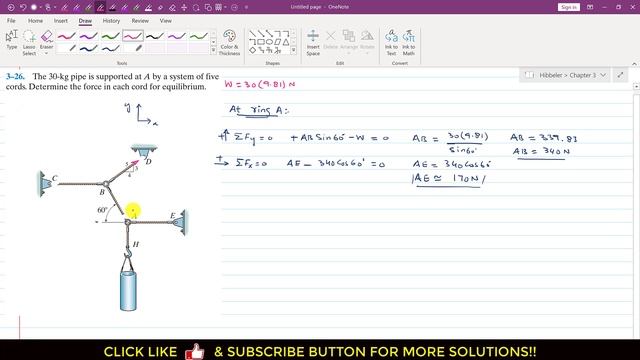
Task: Select the white dot pen in title bar
Action: tap(34, 7)
